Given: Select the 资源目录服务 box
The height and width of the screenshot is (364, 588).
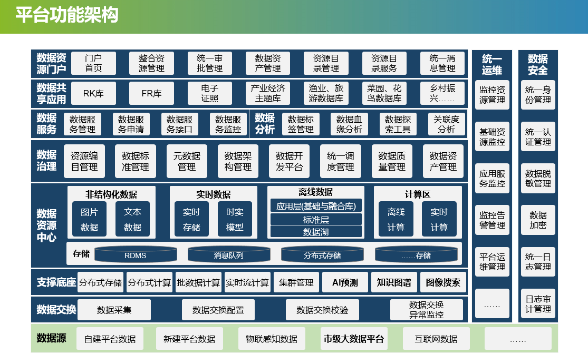Looking at the screenshot, I should coord(384,63).
